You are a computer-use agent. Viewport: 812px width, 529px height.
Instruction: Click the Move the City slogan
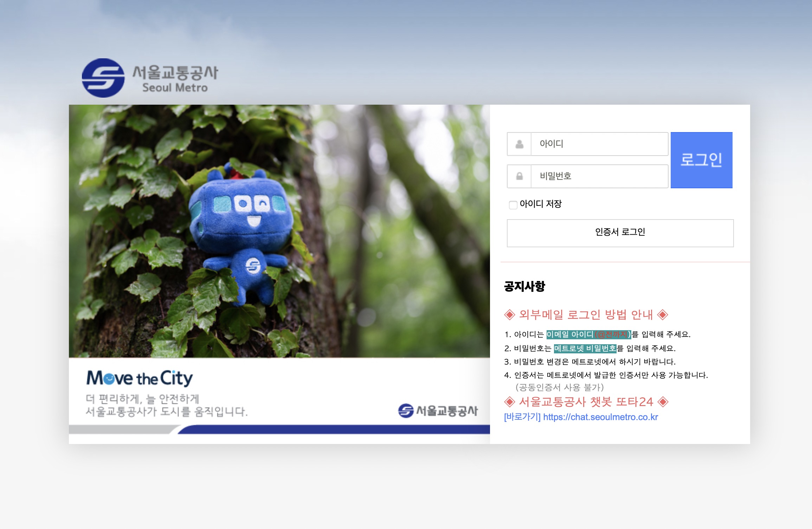(140, 378)
